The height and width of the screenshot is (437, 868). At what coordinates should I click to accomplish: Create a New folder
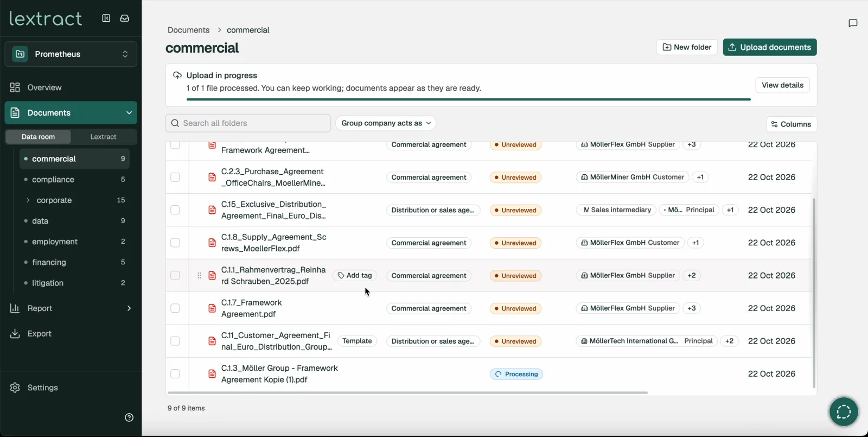click(x=687, y=47)
